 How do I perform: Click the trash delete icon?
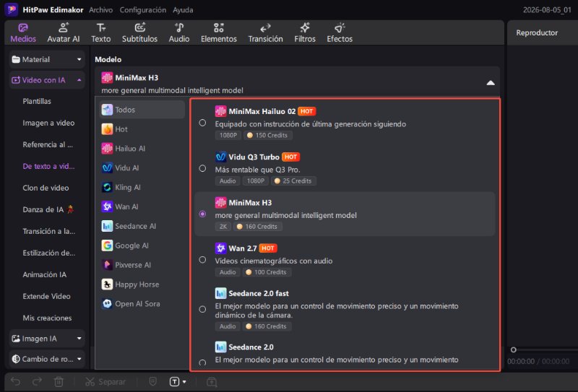click(x=59, y=382)
